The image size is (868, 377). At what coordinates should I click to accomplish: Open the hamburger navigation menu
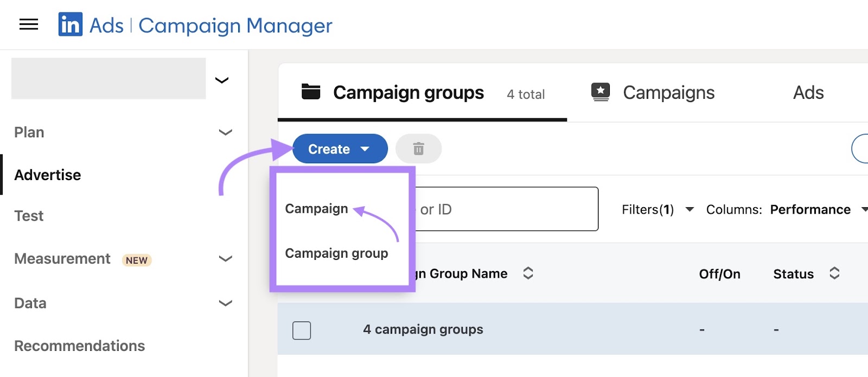click(x=28, y=24)
